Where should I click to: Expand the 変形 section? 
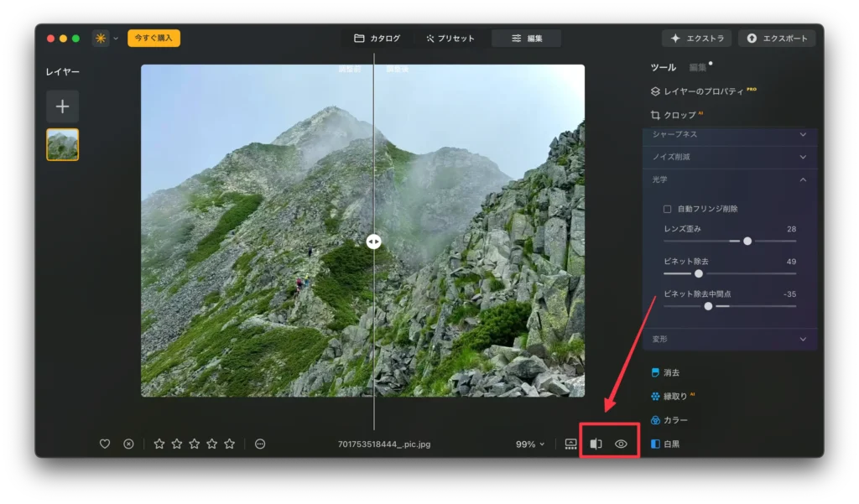point(728,339)
